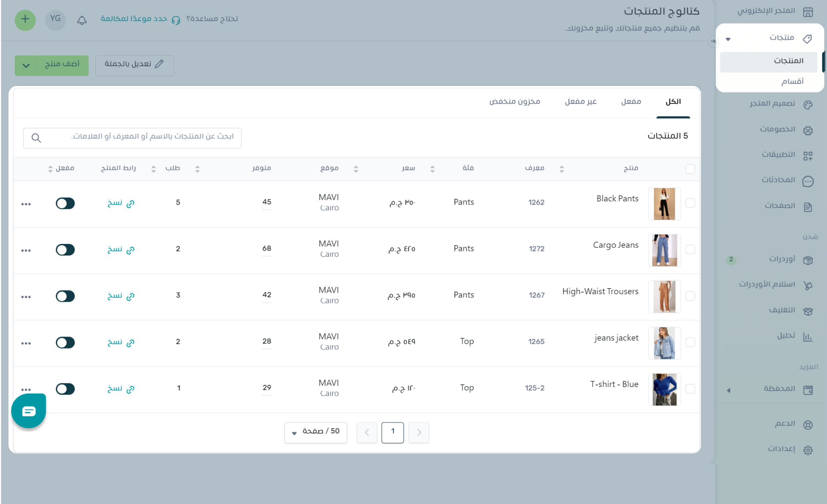827x504 pixels.
Task: Open three-dots menu for Black Pants row
Action: (26, 204)
